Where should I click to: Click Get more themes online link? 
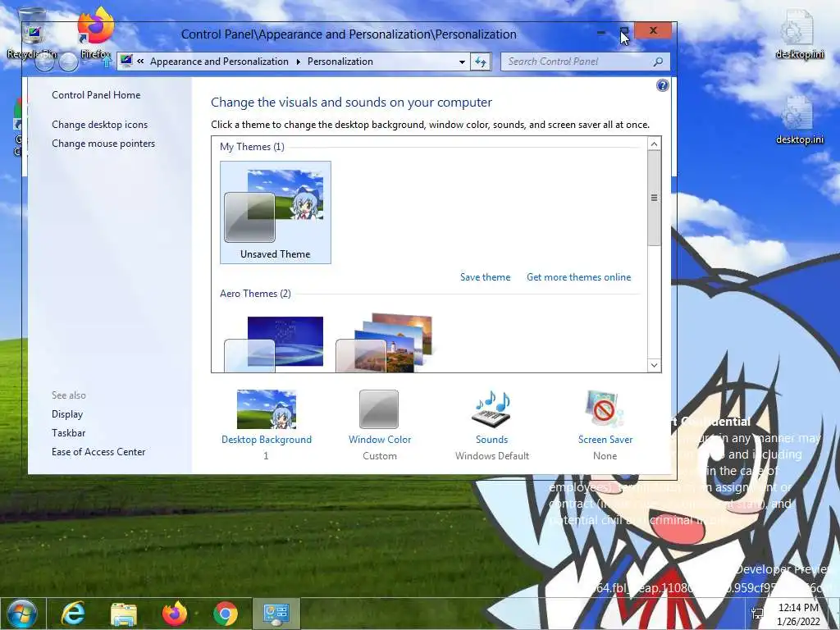click(x=578, y=277)
